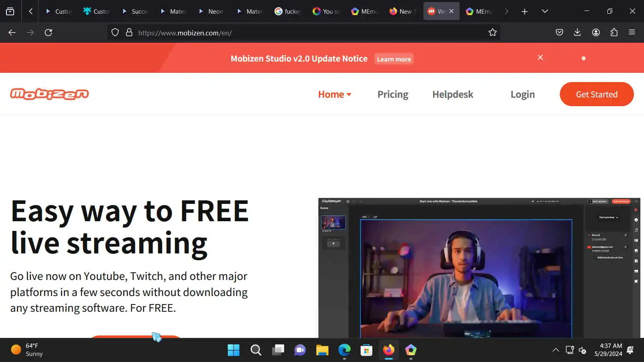644x362 pixels.
Task: Open the Firefox account menu
Action: [596, 33]
